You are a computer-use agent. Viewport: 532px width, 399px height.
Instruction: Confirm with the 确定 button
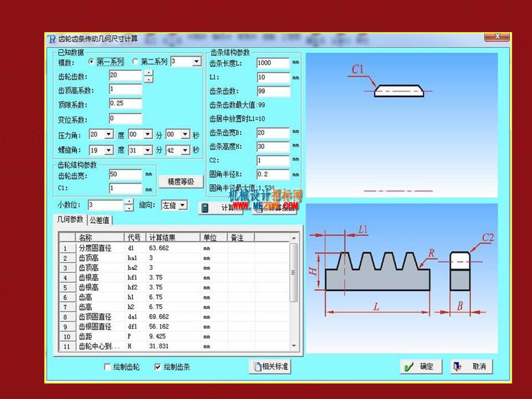click(421, 366)
